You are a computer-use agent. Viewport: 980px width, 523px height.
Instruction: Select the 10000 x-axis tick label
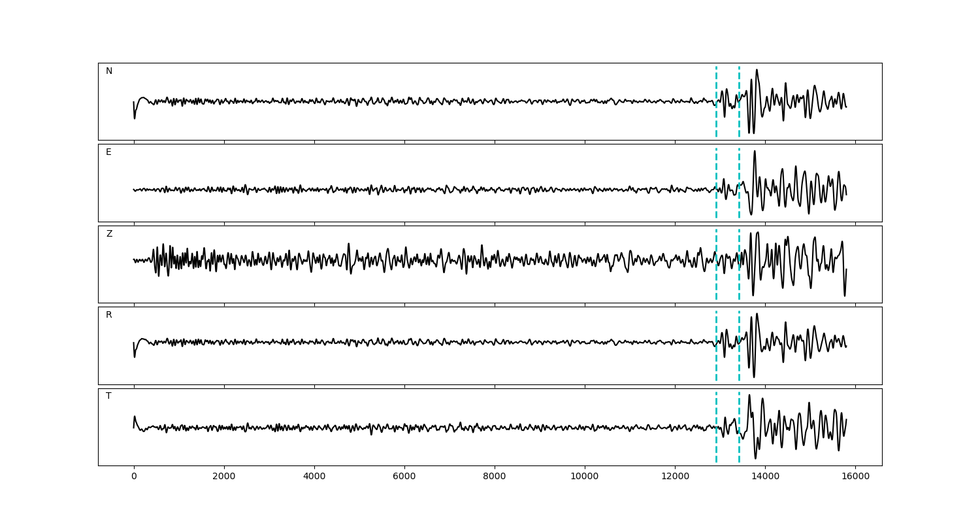(x=585, y=477)
